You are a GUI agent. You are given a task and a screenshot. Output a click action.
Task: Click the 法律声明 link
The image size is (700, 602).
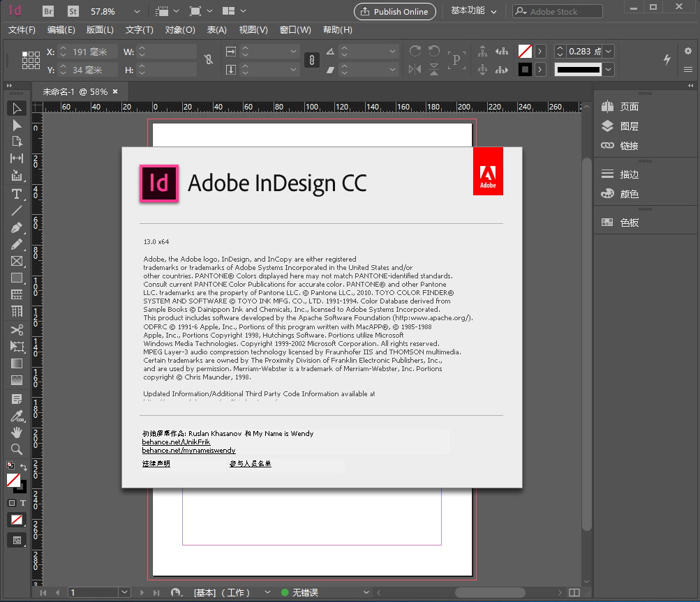tap(156, 464)
